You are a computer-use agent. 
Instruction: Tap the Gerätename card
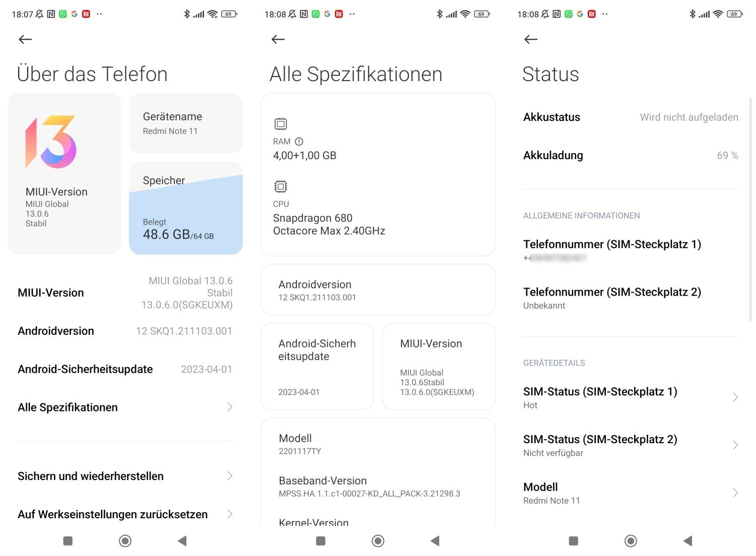click(186, 123)
